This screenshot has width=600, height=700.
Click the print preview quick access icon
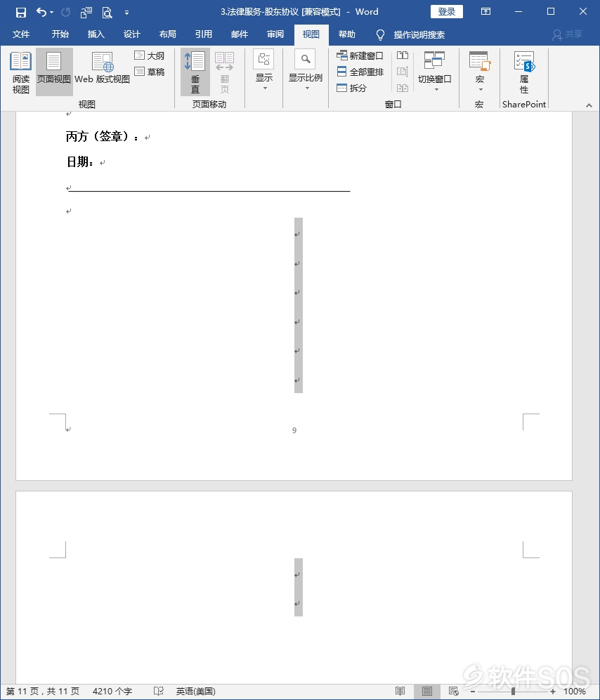107,12
